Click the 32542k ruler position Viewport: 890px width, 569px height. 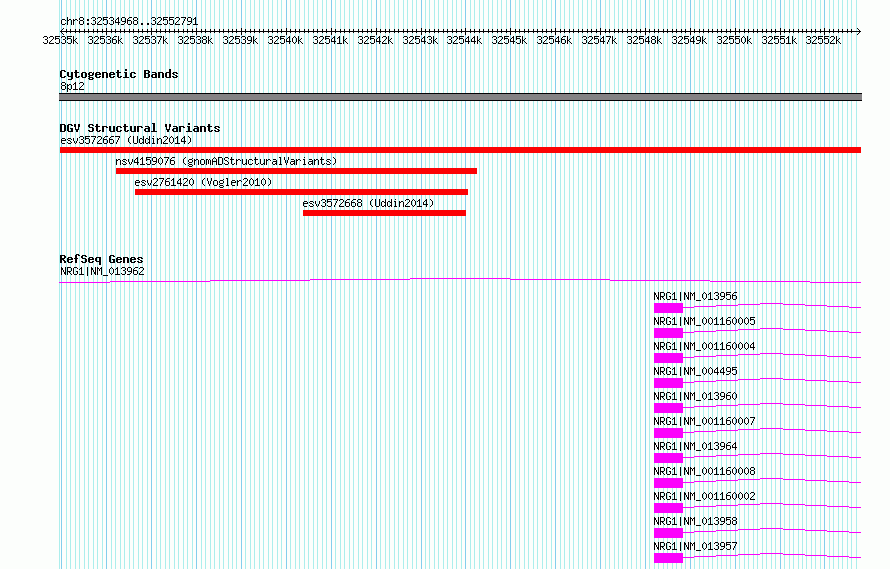click(375, 40)
